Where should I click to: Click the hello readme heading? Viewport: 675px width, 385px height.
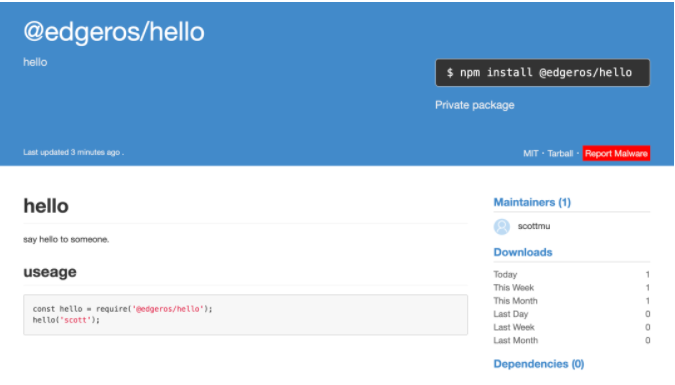tap(46, 206)
